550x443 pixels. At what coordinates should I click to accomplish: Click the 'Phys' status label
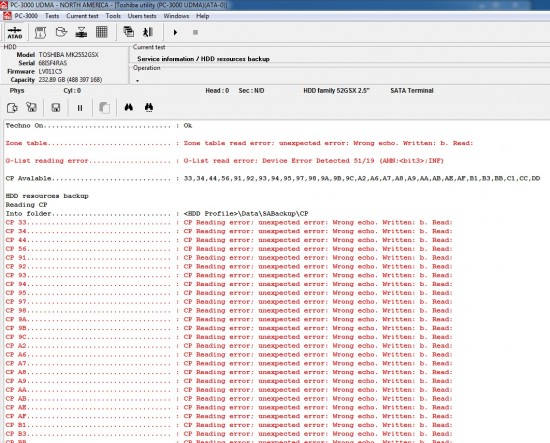[x=17, y=90]
